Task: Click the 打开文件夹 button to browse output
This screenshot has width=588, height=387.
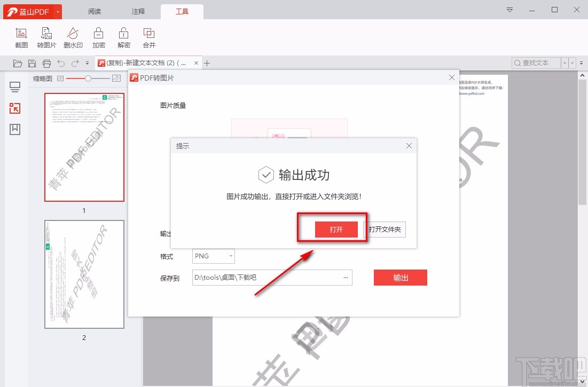Action: [384, 230]
